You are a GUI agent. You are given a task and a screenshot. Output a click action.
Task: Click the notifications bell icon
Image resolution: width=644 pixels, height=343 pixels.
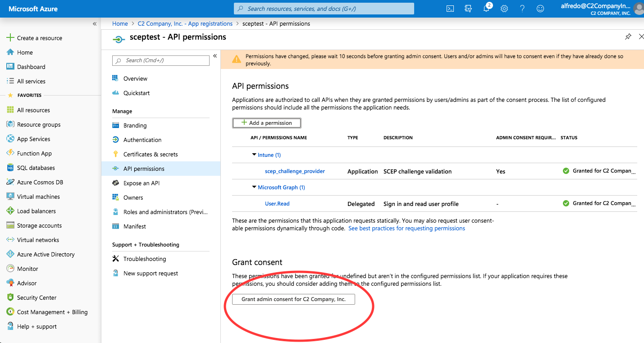pyautogui.click(x=486, y=9)
